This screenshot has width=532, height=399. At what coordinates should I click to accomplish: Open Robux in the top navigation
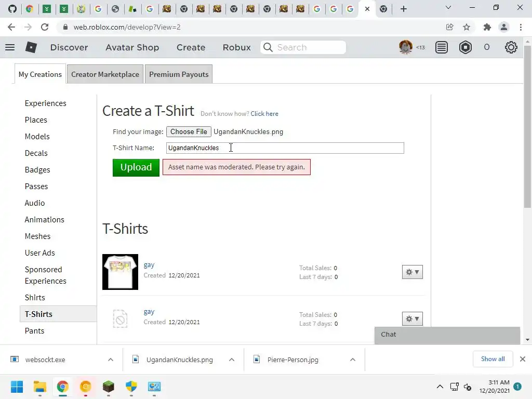click(x=237, y=47)
